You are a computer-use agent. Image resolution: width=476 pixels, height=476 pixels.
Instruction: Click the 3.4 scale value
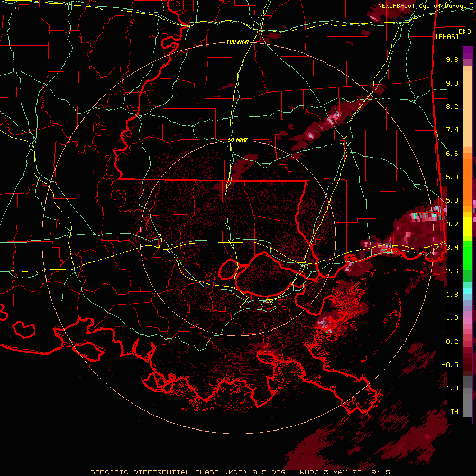pos(452,247)
